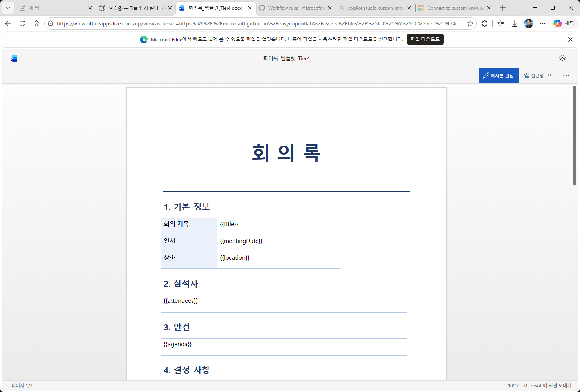Viewport: 580px width, 392px height.
Task: Click the 2. 참석자 heading
Action: 181,284
